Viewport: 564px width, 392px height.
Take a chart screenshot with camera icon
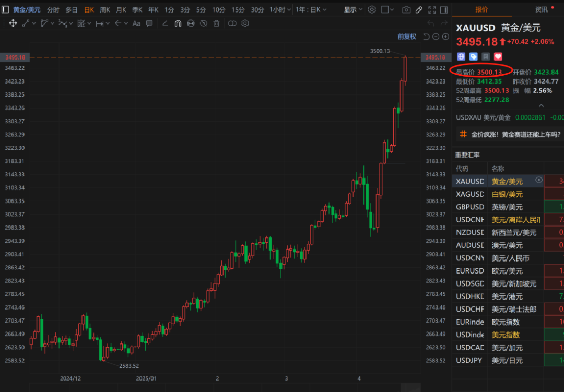406,9
